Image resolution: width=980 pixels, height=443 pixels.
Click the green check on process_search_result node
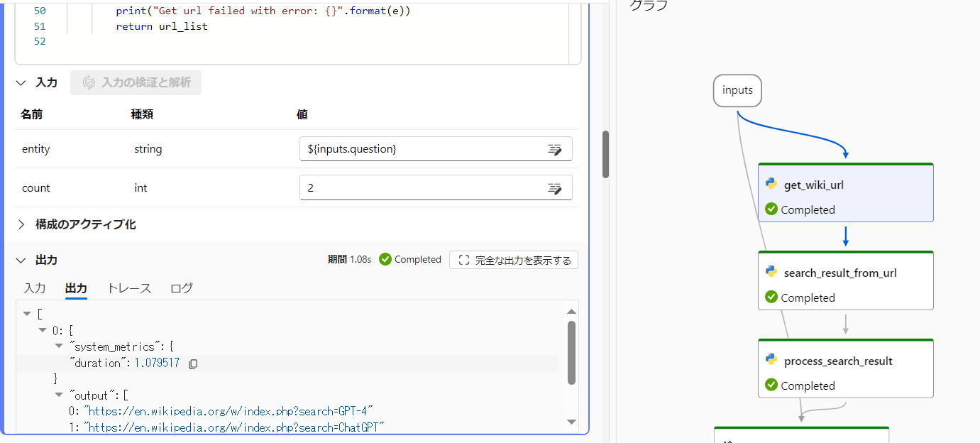[x=771, y=385]
